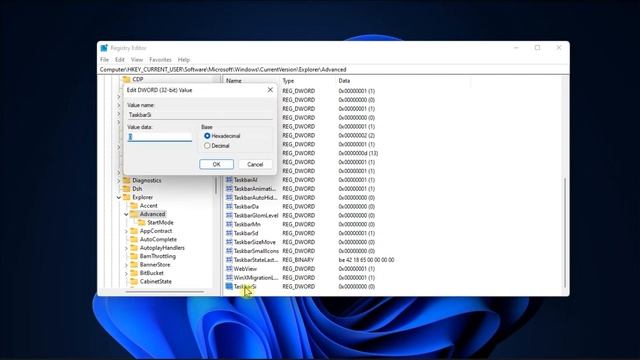Expand the AppContract tree key
The height and width of the screenshot is (360, 640).
tap(127, 231)
